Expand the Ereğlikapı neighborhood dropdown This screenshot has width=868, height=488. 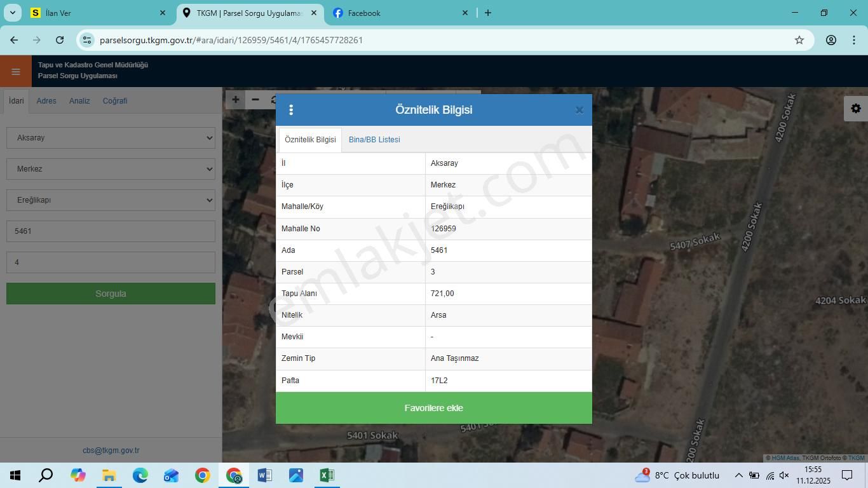click(x=111, y=200)
